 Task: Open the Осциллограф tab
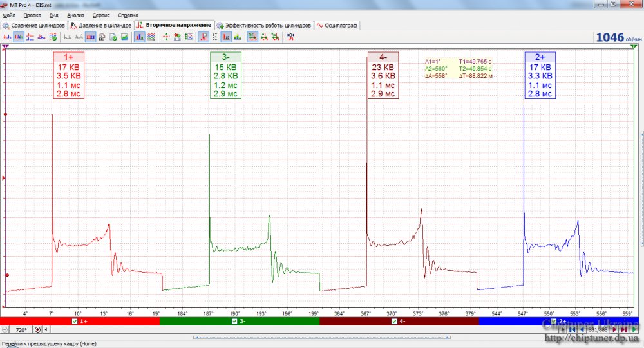(337, 26)
